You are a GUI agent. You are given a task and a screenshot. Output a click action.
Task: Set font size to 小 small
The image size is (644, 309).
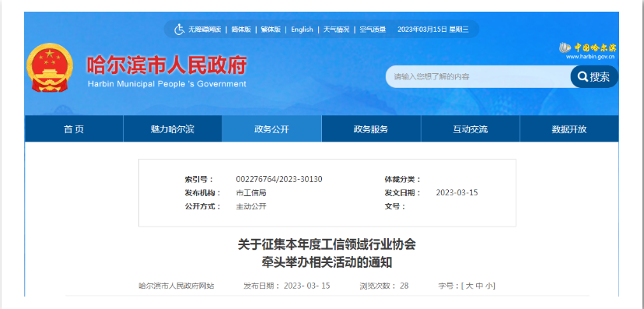[x=488, y=286]
